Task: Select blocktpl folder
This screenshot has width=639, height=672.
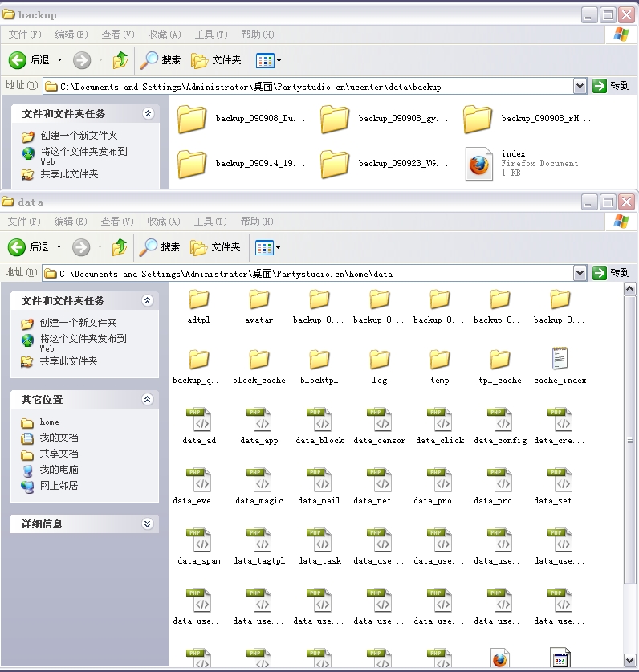Action: click(319, 367)
